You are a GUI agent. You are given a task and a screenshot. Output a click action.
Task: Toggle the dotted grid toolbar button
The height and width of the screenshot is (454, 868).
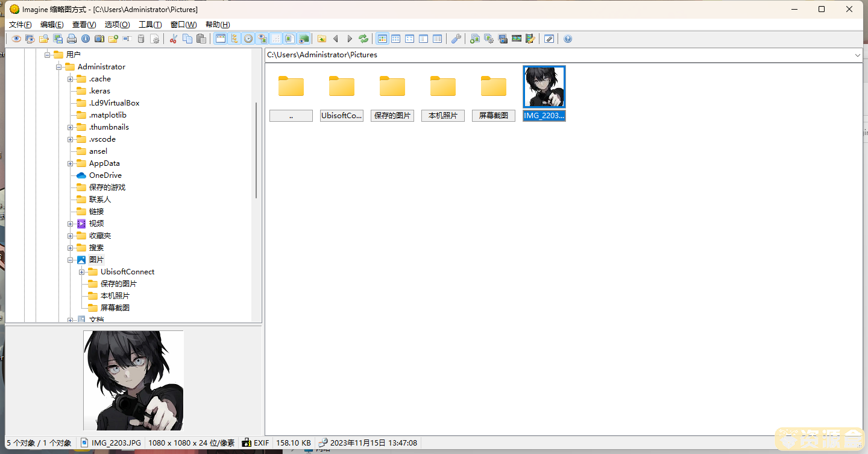(x=276, y=39)
